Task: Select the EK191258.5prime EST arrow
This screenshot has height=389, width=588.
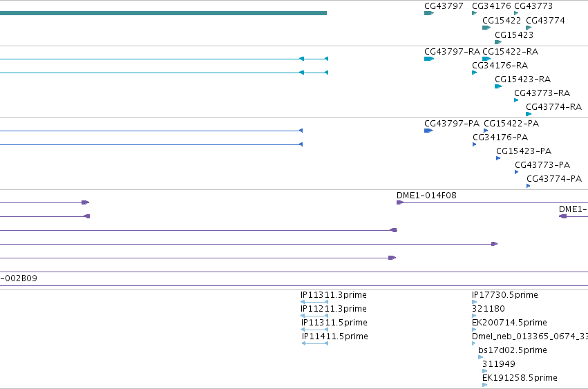Action: tap(485, 385)
